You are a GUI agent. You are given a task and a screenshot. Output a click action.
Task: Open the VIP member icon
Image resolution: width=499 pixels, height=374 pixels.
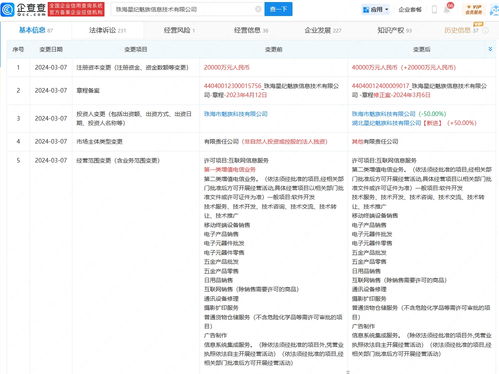(x=474, y=9)
